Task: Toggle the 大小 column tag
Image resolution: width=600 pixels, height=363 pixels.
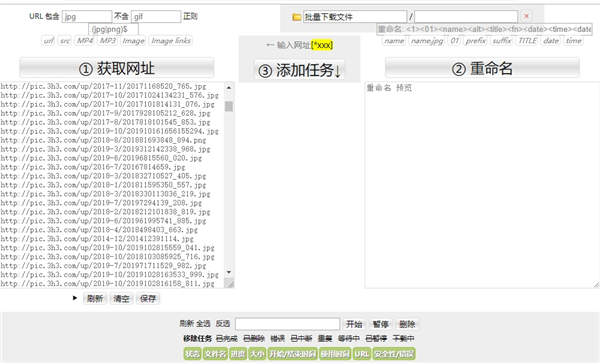Action: 257,354
